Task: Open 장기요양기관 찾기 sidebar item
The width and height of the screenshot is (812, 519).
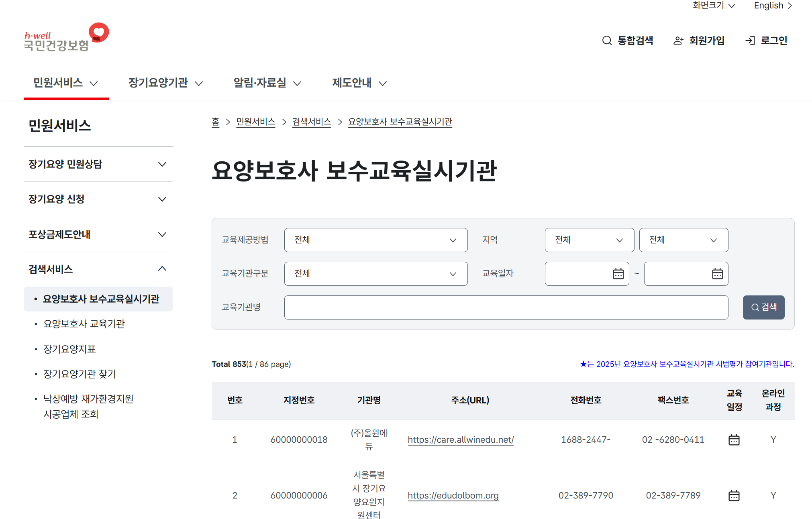Action: (x=80, y=374)
